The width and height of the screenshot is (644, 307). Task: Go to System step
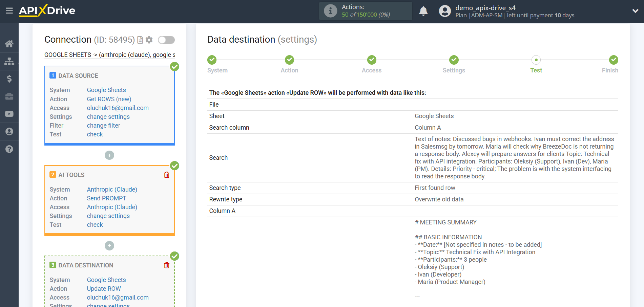[x=212, y=60]
